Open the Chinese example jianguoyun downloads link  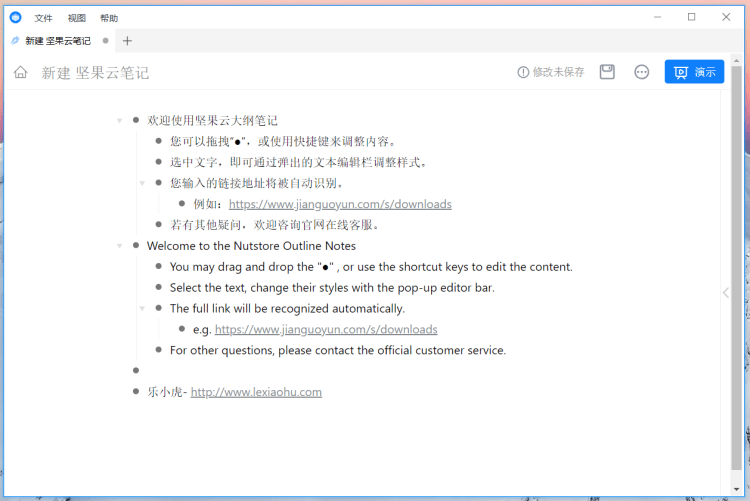pyautogui.click(x=340, y=204)
